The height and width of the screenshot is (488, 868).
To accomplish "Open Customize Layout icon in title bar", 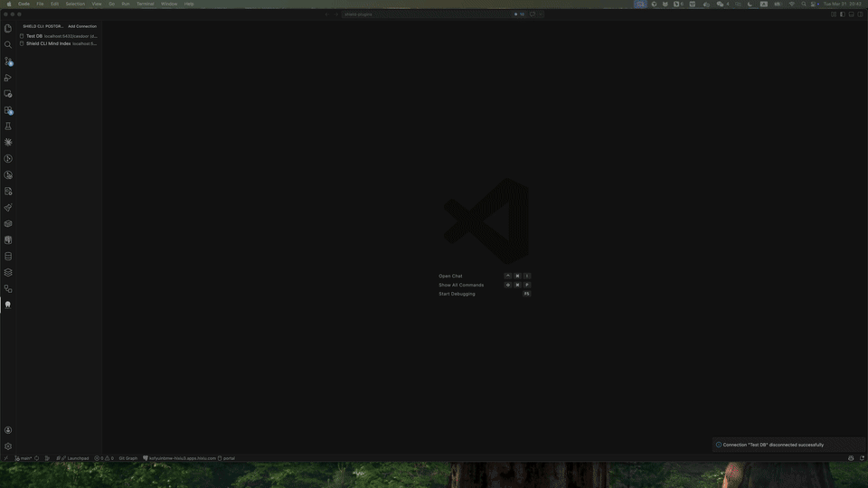I will coord(834,14).
